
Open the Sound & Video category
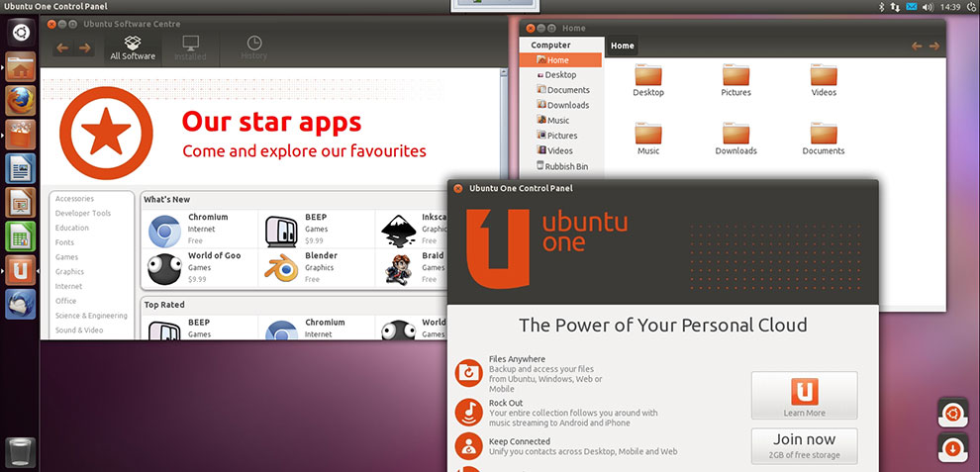(79, 330)
